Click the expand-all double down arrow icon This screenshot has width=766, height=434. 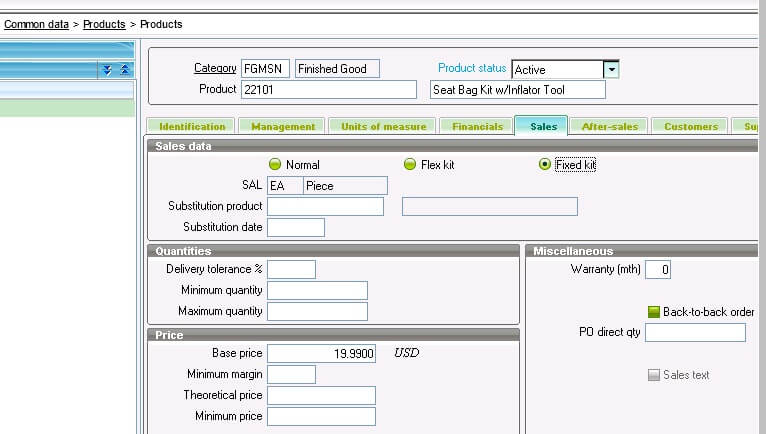106,70
